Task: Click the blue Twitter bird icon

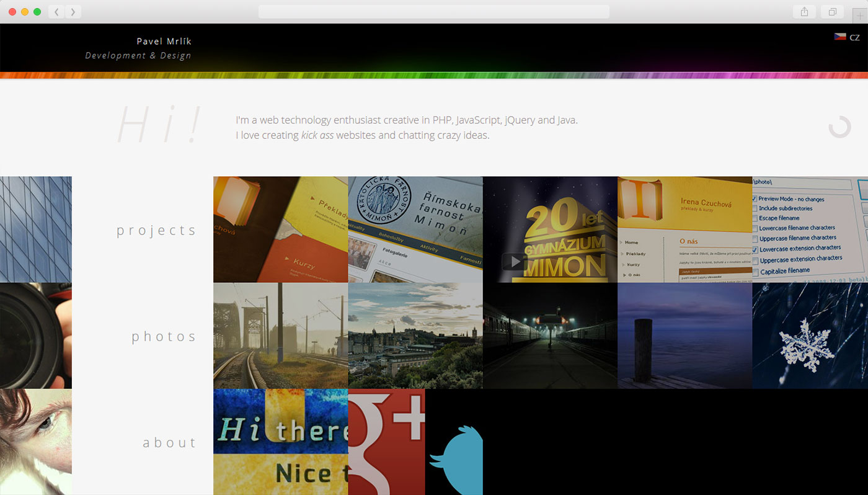Action: click(x=458, y=459)
